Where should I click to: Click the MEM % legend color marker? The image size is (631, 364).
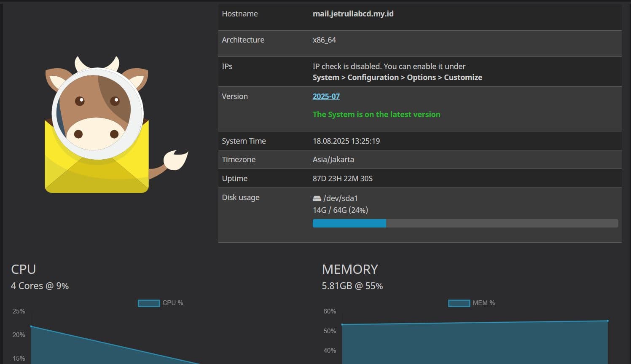[459, 303]
